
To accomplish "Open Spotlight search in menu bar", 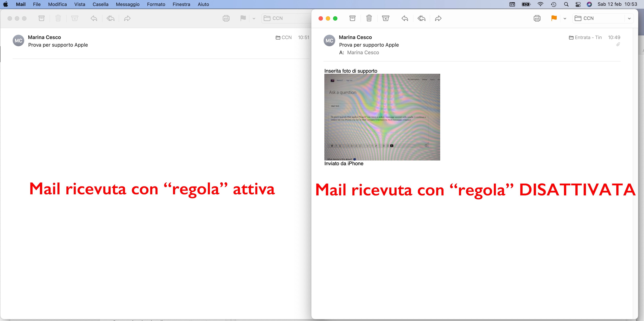I will (566, 4).
